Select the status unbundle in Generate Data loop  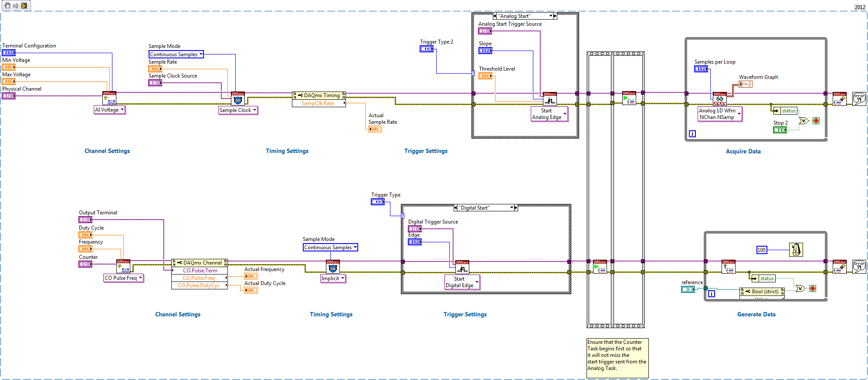tap(763, 278)
